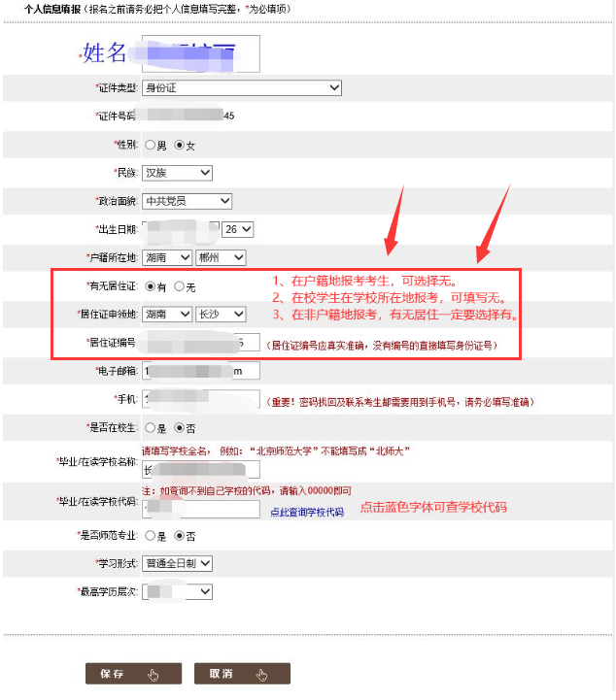This screenshot has height=700, width=616.
Task: Open the 最高学历层次 dropdown
Action: click(177, 592)
